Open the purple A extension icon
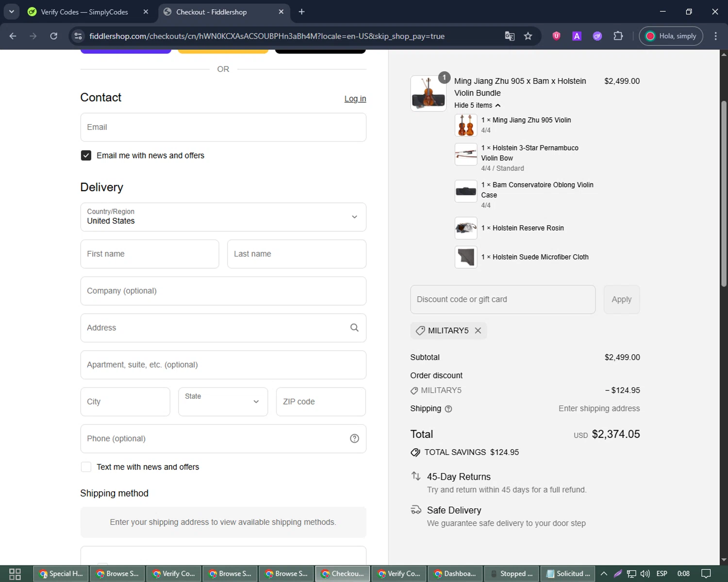728x582 pixels. (577, 36)
